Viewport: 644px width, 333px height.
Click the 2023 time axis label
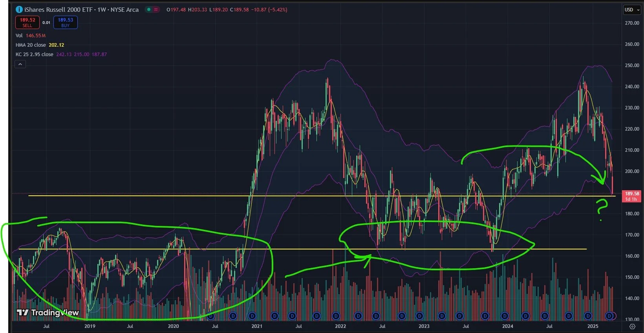tap(424, 326)
